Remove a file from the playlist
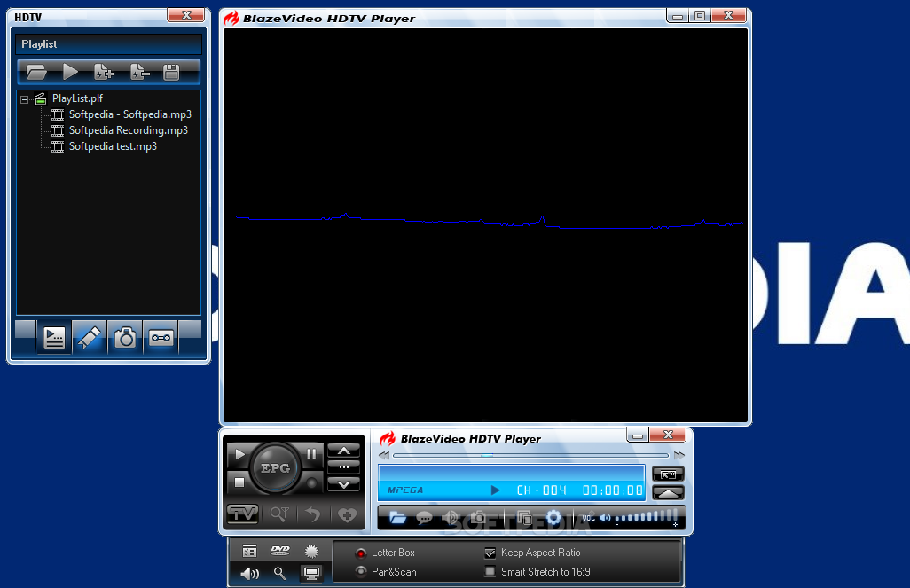 tap(139, 72)
